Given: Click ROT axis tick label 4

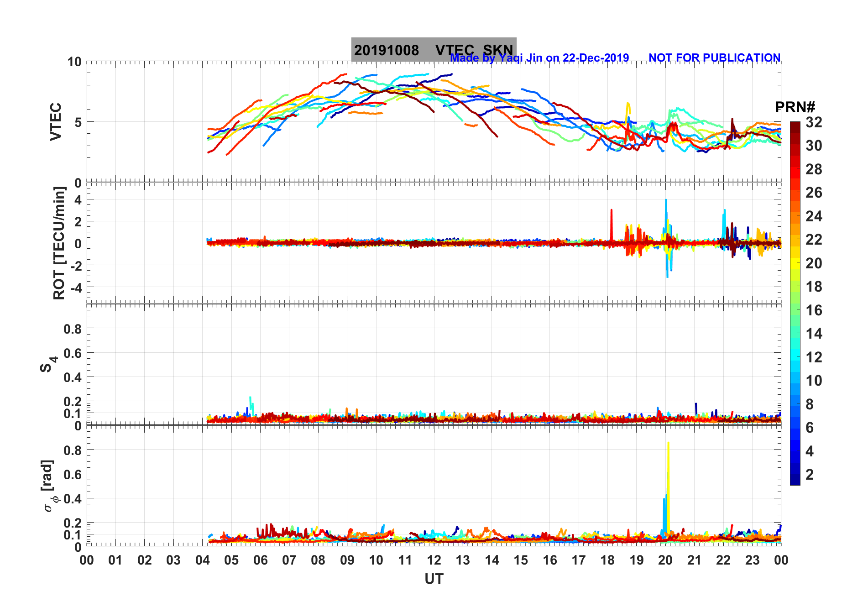Looking at the screenshot, I should click(x=78, y=199).
